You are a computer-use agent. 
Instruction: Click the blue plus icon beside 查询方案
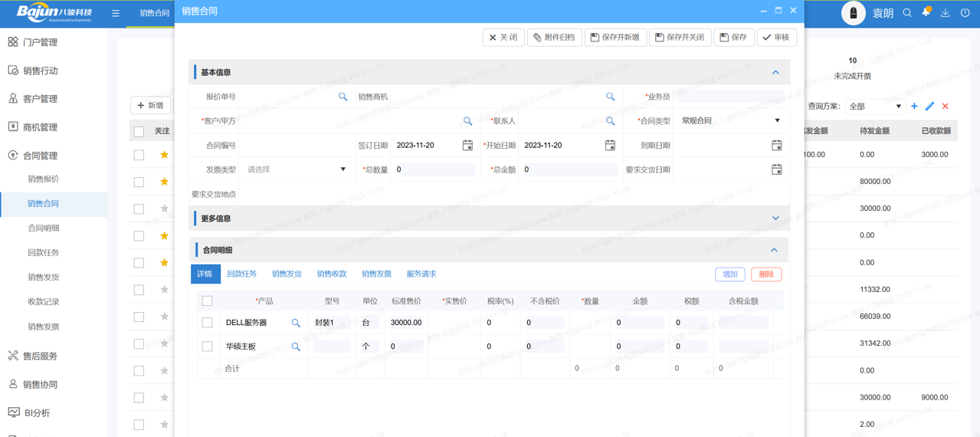pyautogui.click(x=914, y=107)
